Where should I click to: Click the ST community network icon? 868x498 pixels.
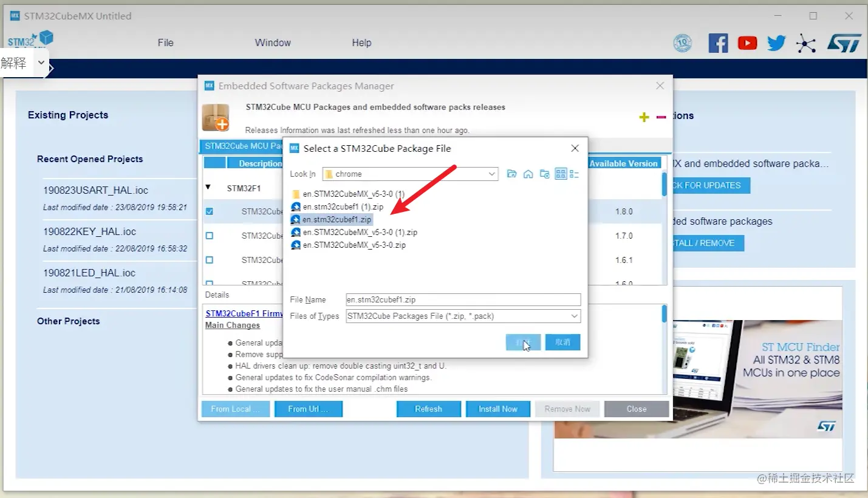806,43
